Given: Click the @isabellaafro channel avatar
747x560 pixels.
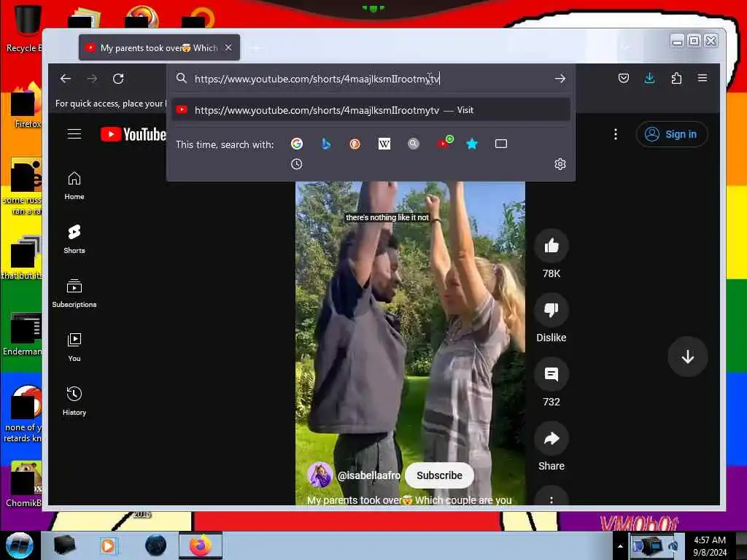Looking at the screenshot, I should 320,475.
